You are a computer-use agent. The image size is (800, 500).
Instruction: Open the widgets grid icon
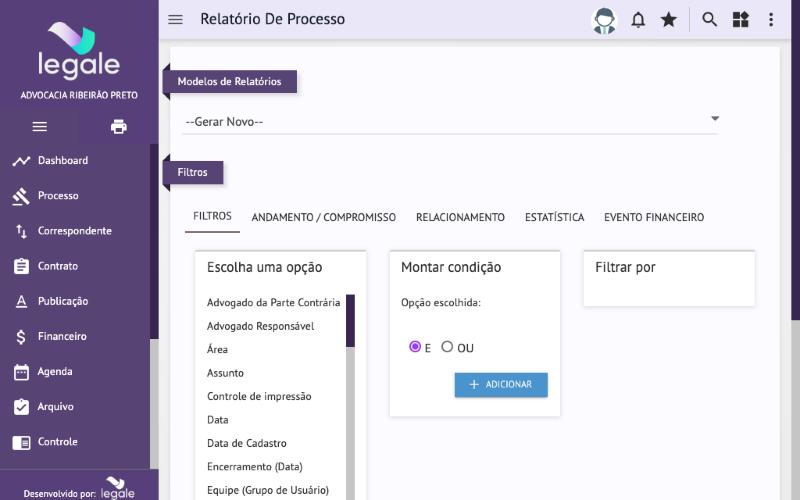tap(740, 19)
